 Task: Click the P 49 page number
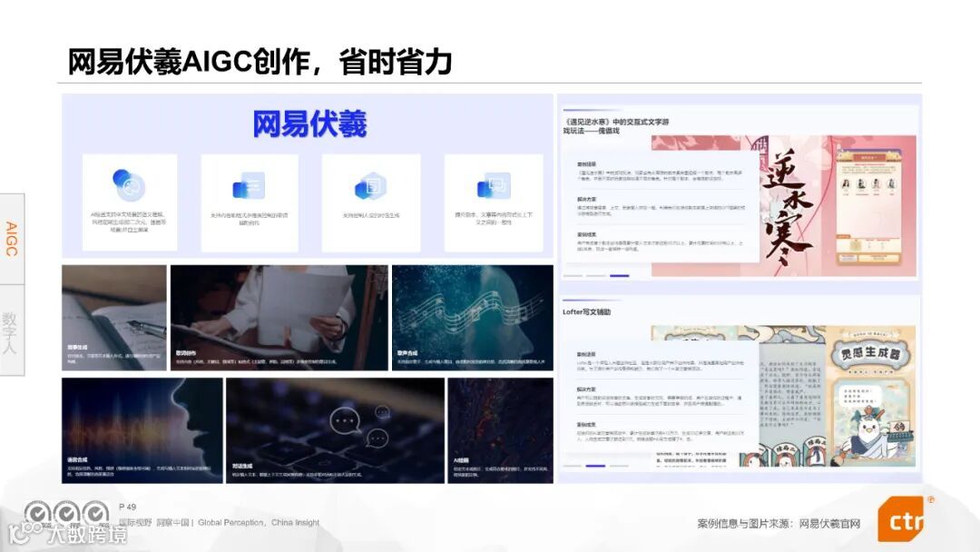127,507
